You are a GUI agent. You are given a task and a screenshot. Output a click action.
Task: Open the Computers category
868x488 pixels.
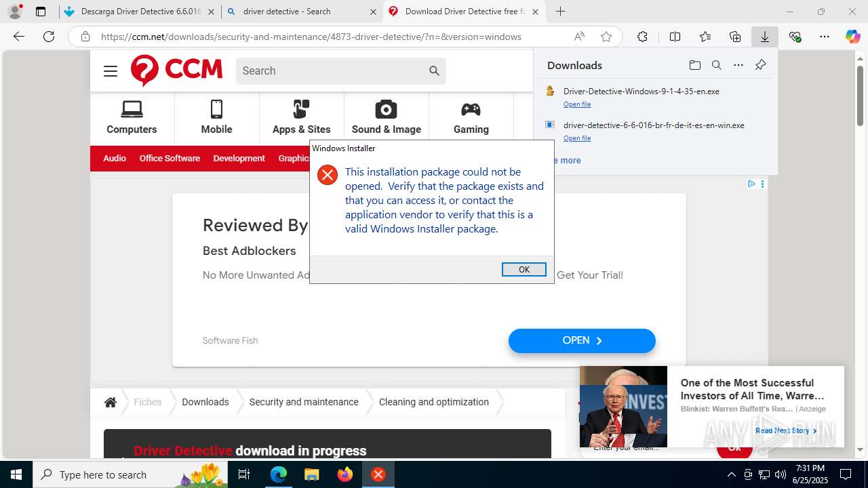(132, 118)
